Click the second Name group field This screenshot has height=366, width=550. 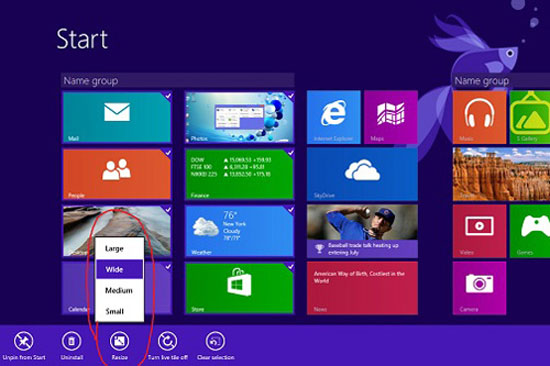tap(501, 81)
